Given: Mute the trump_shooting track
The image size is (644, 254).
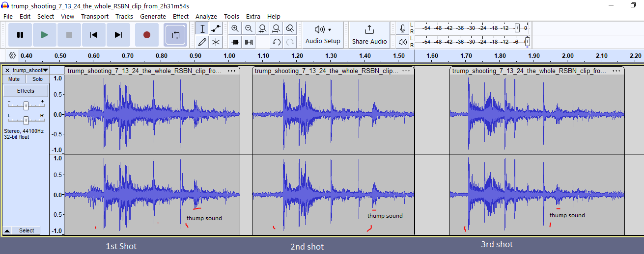Looking at the screenshot, I should 14,79.
